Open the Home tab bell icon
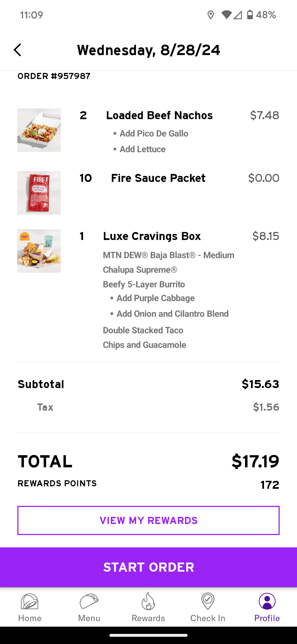The height and width of the screenshot is (644, 297). click(30, 601)
